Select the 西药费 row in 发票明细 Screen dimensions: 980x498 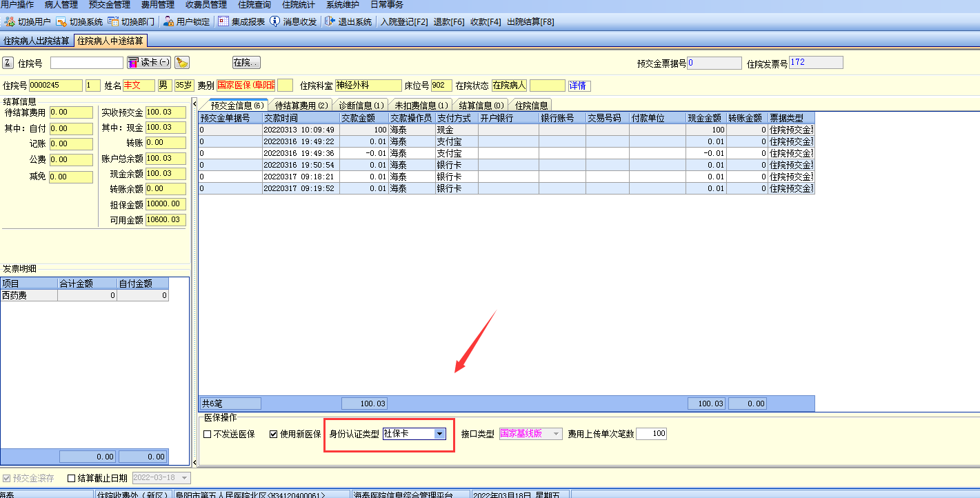[x=85, y=295]
